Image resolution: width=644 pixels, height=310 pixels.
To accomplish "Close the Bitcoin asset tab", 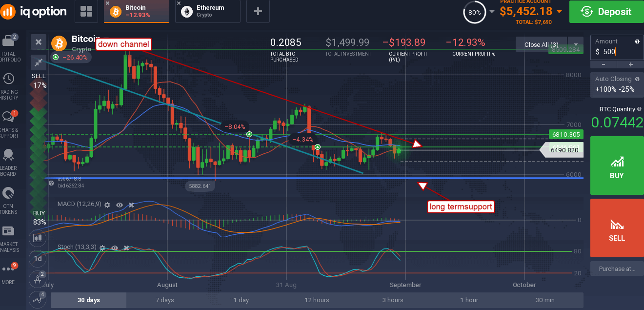I will click(107, 4).
